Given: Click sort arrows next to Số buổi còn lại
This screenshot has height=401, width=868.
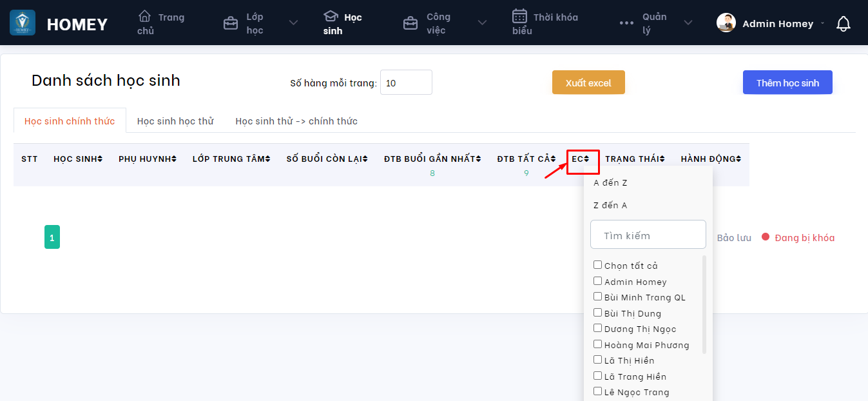Looking at the screenshot, I should (365, 159).
